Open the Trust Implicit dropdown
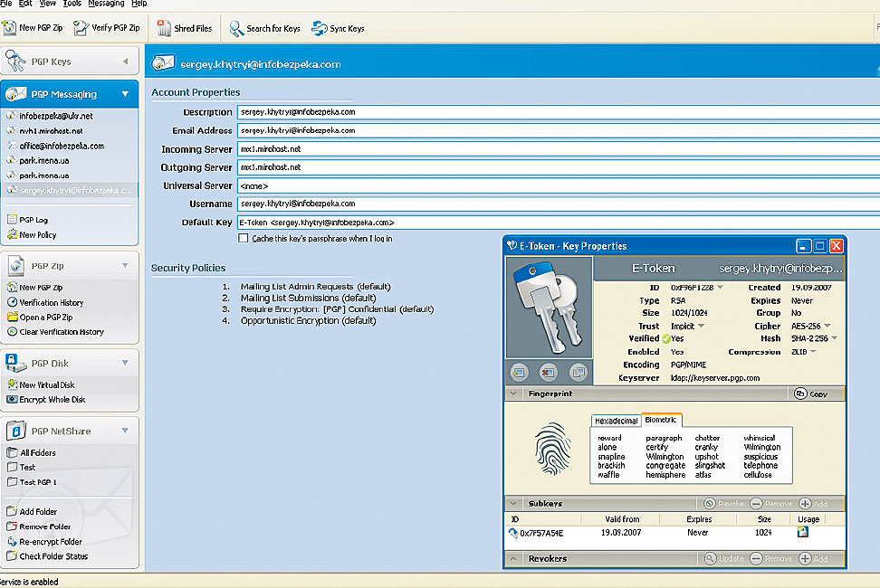Screen dimensions: 880x588 701,326
